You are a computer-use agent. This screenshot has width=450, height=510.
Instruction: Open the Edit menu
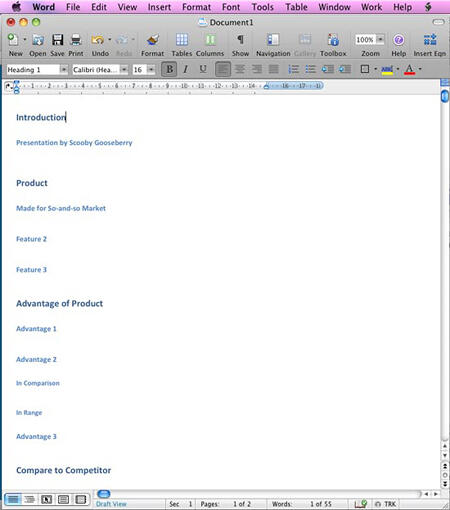[x=99, y=7]
